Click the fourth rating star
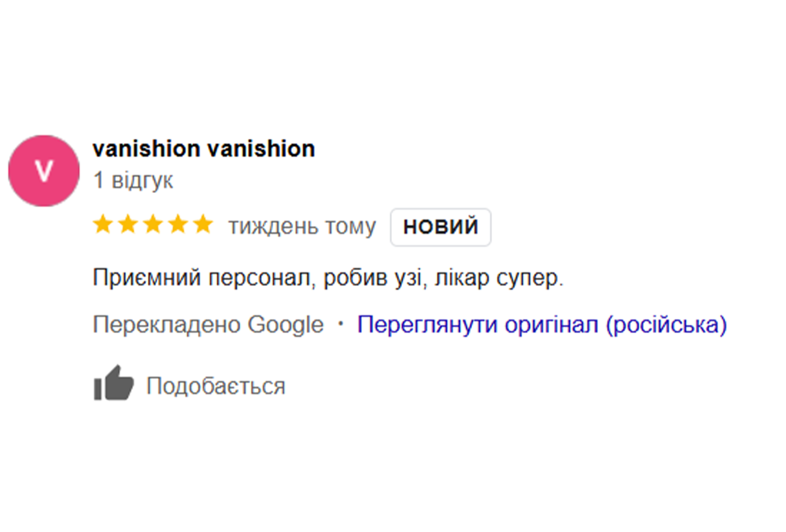 (179, 225)
